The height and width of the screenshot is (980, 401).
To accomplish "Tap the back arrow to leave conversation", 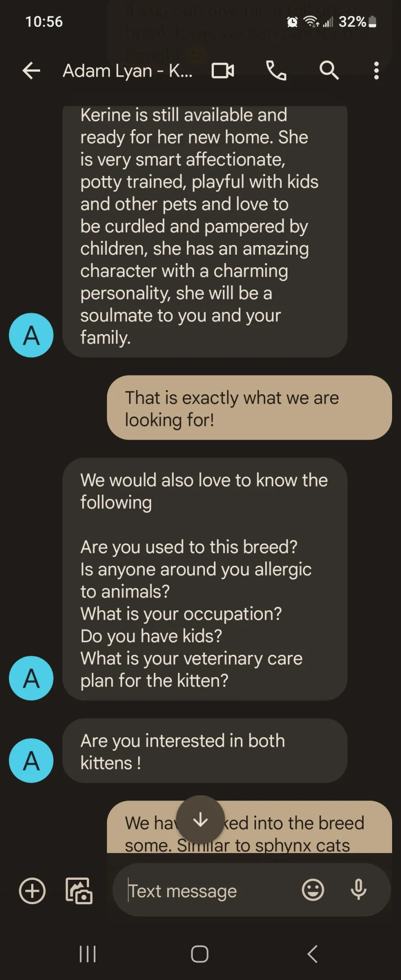I will click(x=31, y=70).
